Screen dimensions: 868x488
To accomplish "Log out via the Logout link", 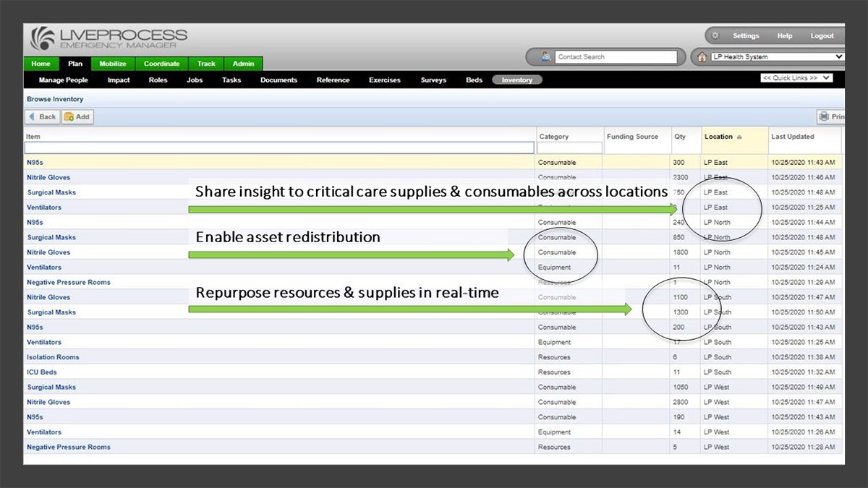I will pyautogui.click(x=822, y=35).
